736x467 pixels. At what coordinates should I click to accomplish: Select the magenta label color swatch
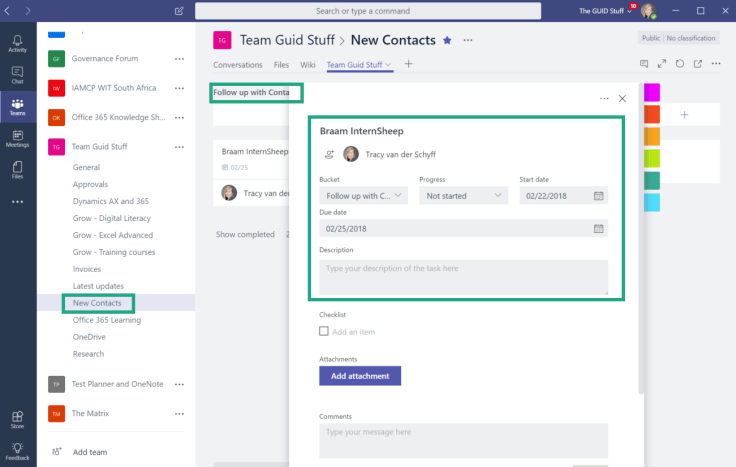tap(652, 92)
